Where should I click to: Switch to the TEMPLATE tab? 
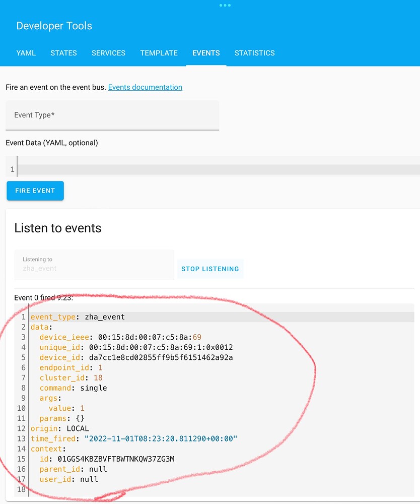(159, 53)
